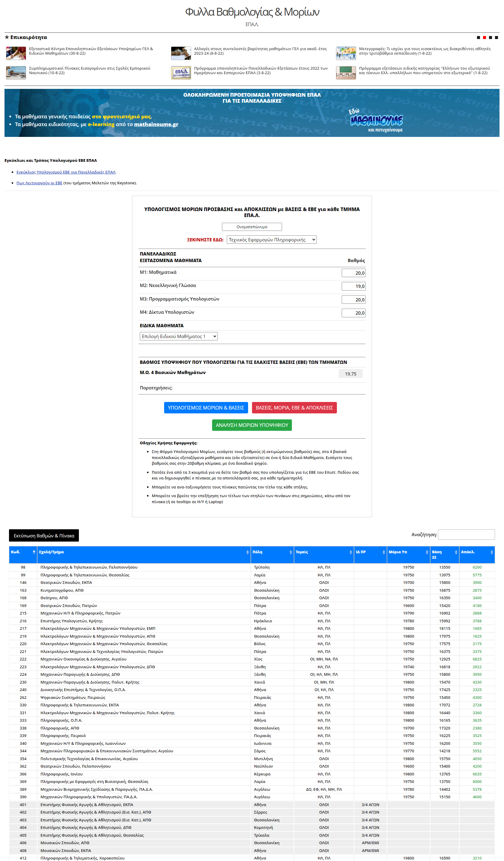Image resolution: width=504 pixels, height=861 pixels.
Task: Open thumbnail for Αλλαγές στους συντελεστές βαρύτητας article
Action: click(x=181, y=53)
